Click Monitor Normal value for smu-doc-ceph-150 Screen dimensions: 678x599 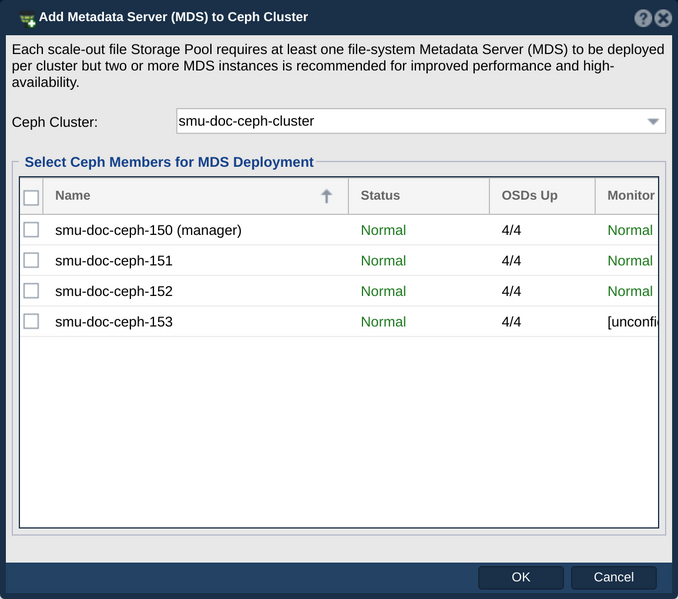tap(630, 230)
